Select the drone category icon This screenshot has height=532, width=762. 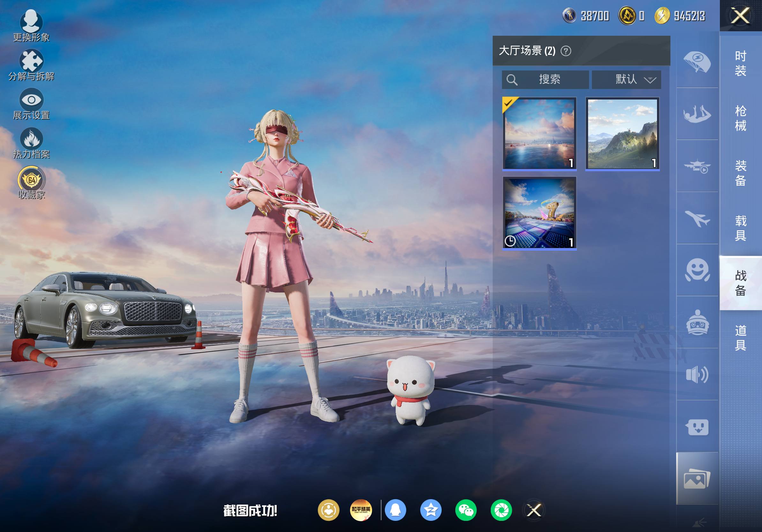697,166
